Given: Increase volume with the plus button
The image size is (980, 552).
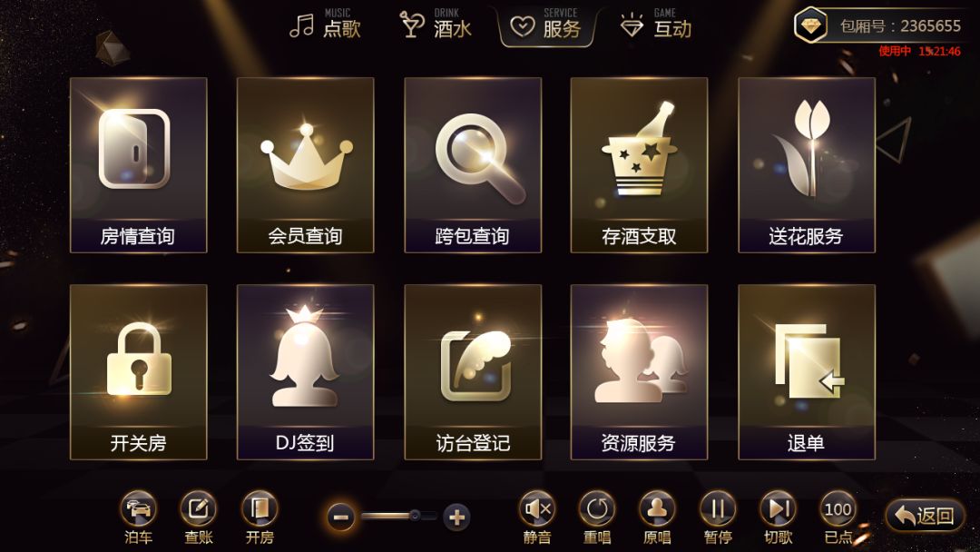Looking at the screenshot, I should click(x=456, y=517).
